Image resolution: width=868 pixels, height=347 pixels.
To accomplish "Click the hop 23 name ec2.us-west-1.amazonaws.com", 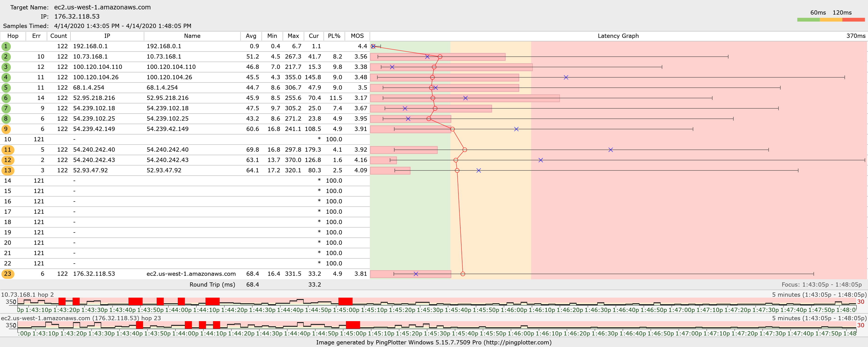I will [191, 274].
